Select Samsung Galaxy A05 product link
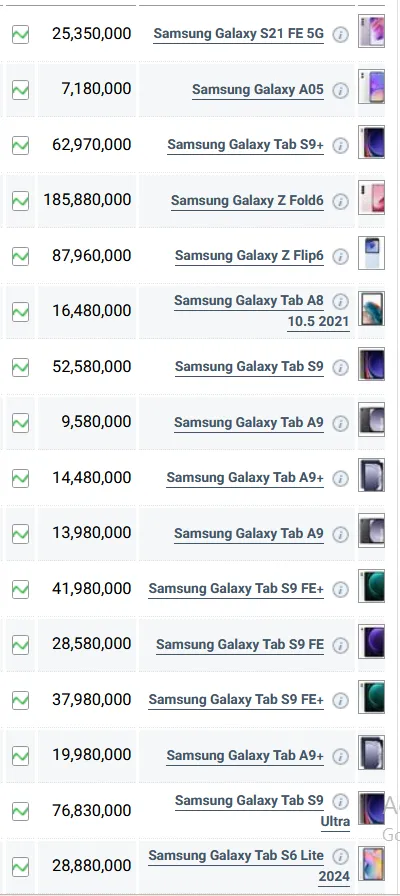 258,89
